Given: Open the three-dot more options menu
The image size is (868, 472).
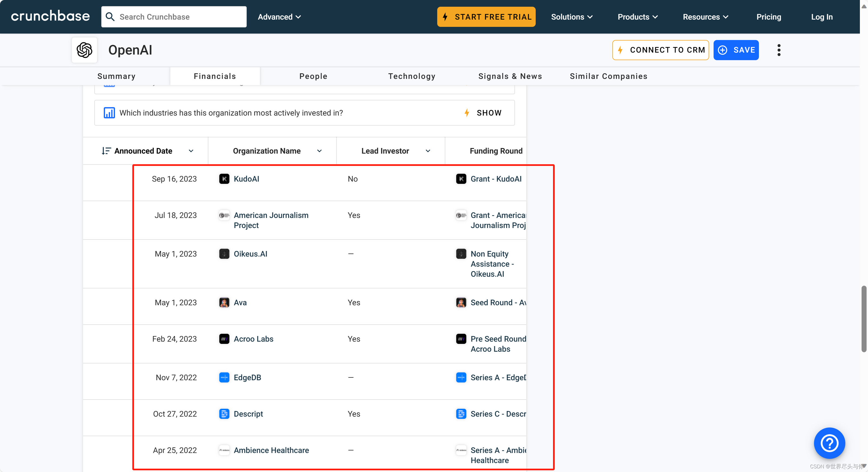Looking at the screenshot, I should tap(779, 50).
